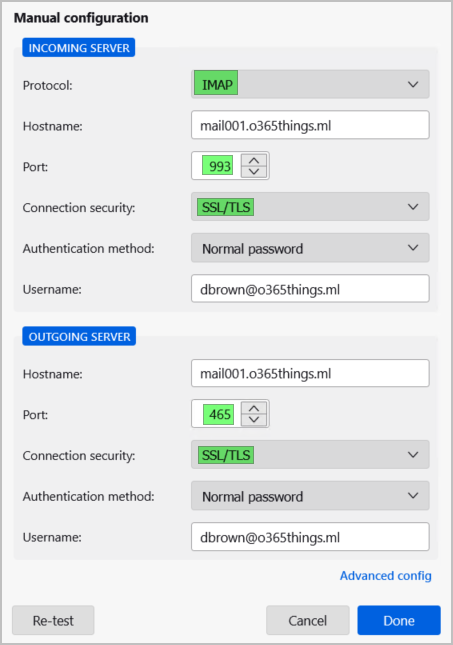Screen dimensions: 453x645
Task: Click the incoming server Username field
Action: (310, 289)
